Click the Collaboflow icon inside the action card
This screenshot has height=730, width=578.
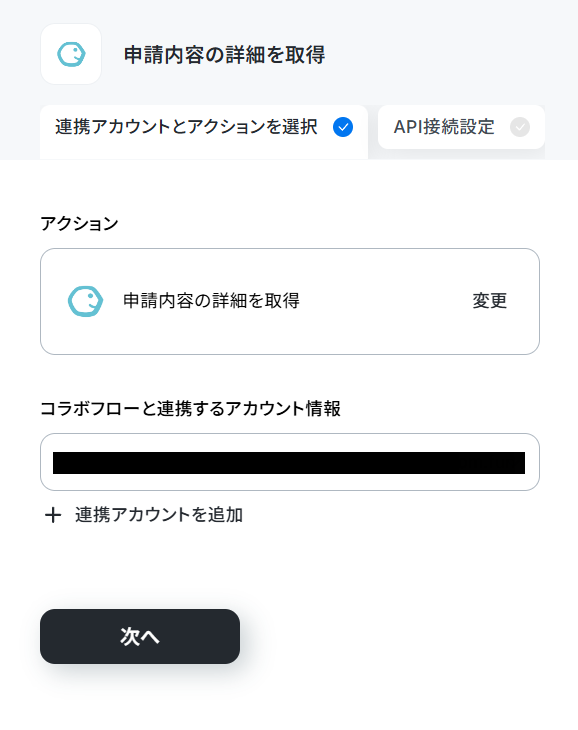(85, 301)
